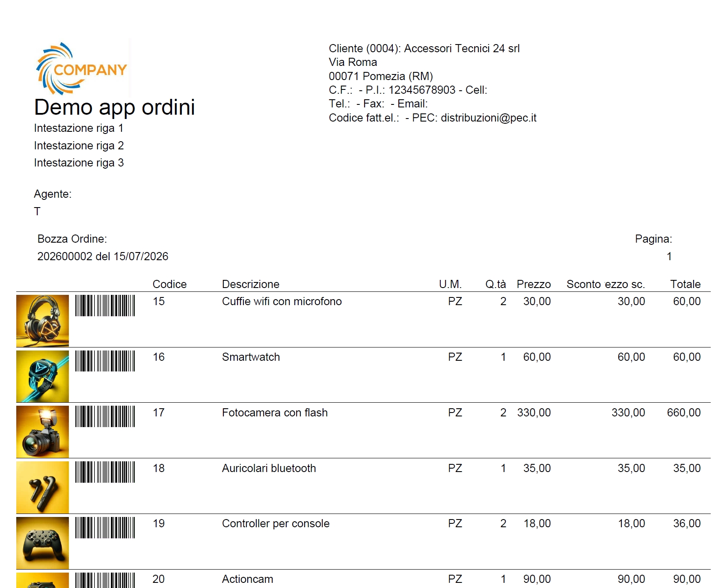Click '00071 Pomezia (RM)' line
Image resolution: width=727 pixels, height=588 pixels.
pos(381,76)
